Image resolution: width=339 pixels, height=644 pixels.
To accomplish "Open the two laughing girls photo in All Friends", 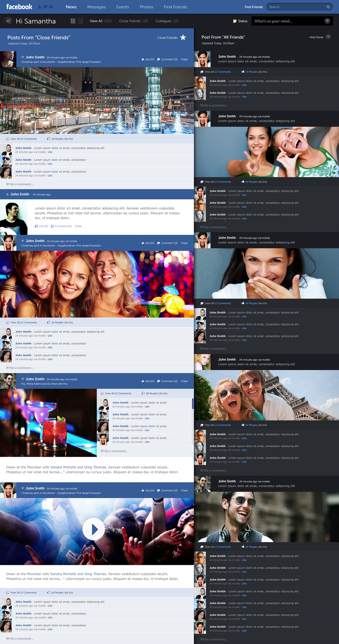I will pyautogui.click(x=266, y=152).
